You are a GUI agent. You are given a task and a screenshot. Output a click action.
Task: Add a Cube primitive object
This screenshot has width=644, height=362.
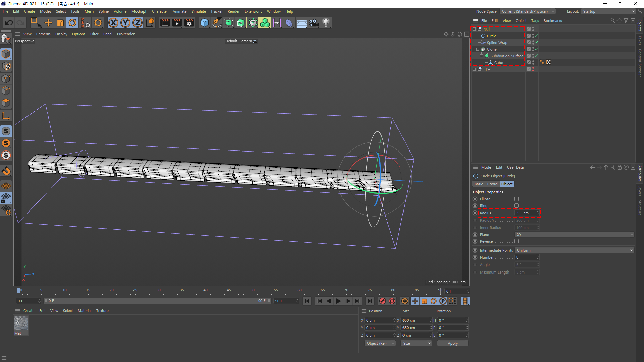(204, 23)
